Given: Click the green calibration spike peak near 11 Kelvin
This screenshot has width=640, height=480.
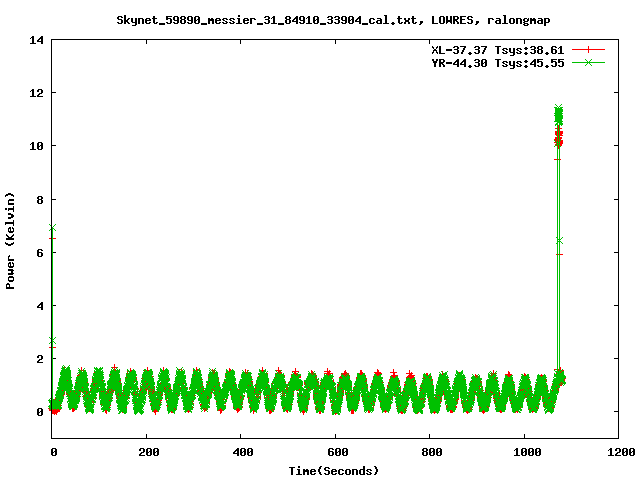Looking at the screenshot, I should 558,115.
